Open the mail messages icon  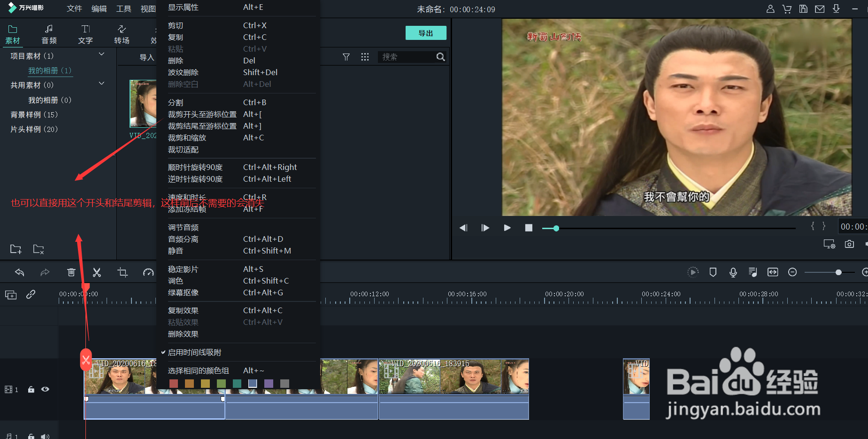tap(820, 9)
